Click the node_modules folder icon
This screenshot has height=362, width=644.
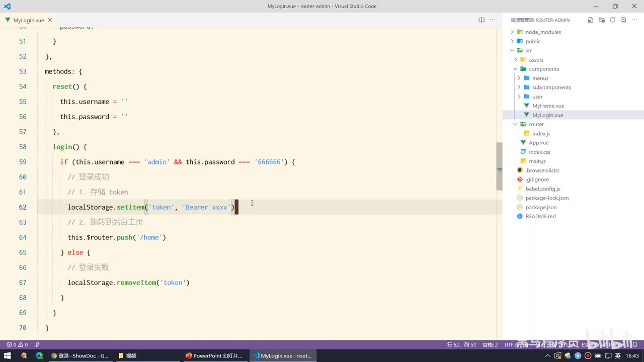coord(520,32)
